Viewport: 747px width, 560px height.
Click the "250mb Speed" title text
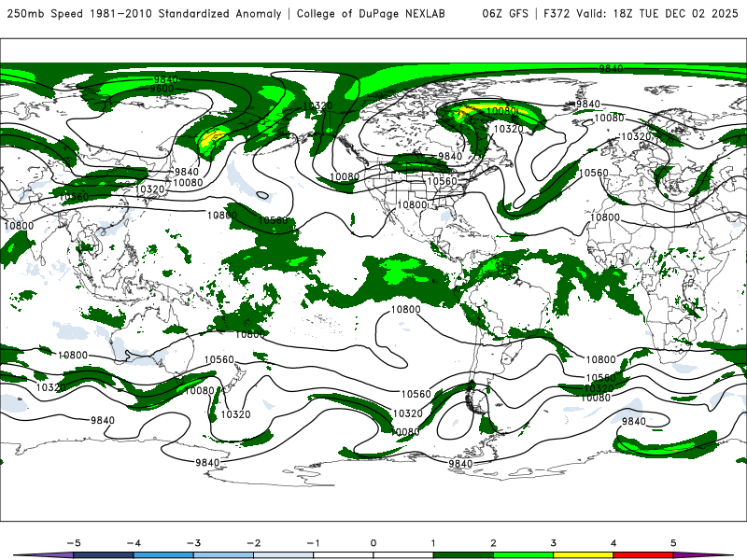[45, 13]
